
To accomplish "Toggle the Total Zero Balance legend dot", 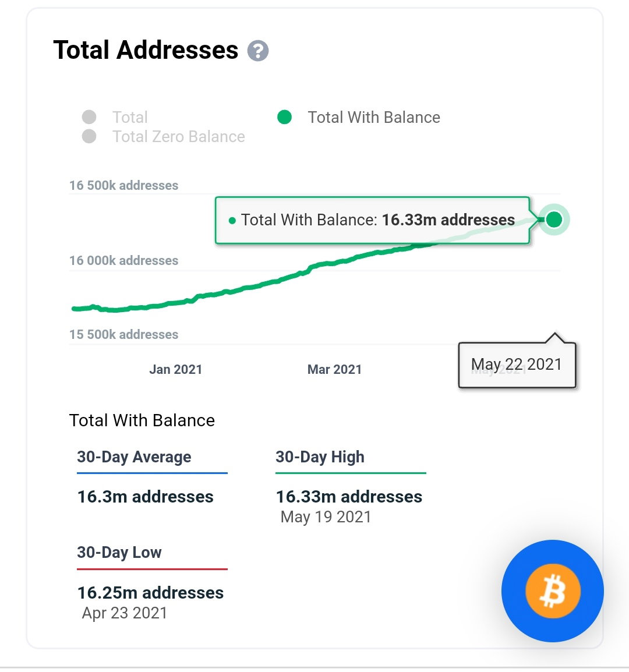I will 89,136.
